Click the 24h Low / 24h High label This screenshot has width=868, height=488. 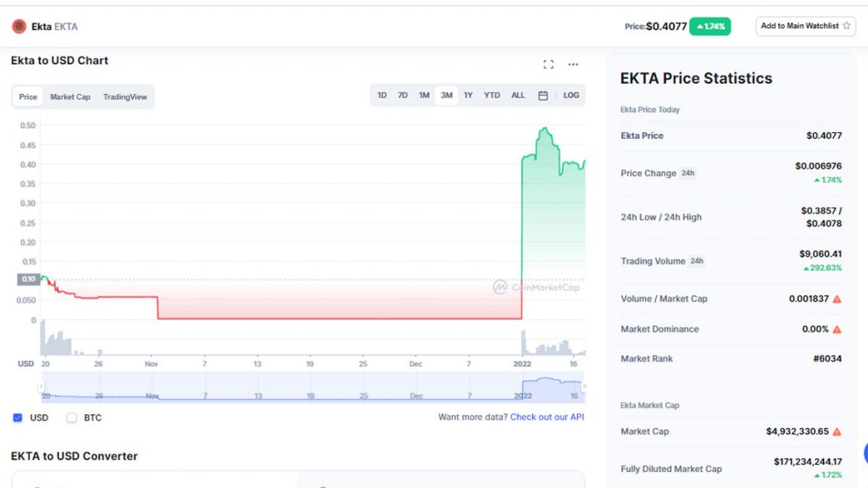661,218
